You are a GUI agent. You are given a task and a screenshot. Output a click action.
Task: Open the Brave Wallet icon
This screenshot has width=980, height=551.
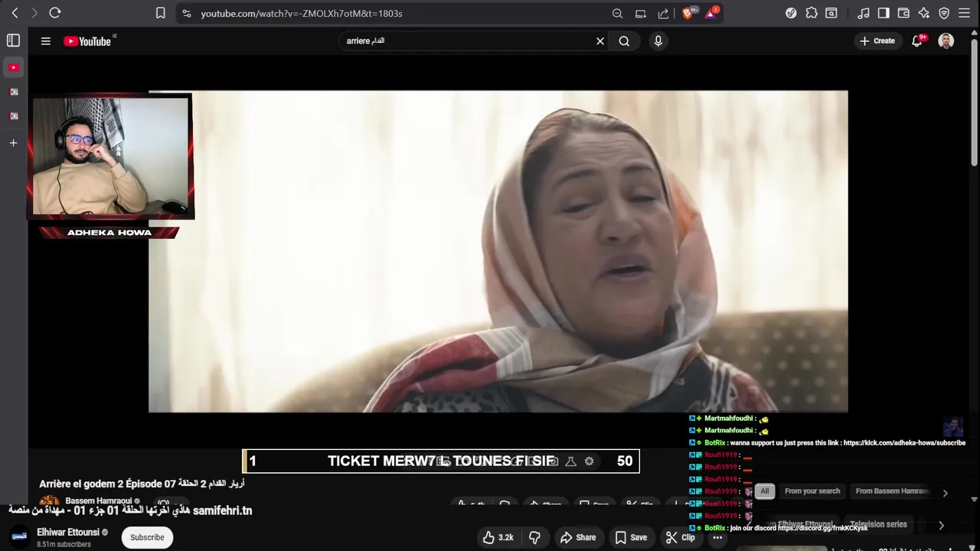(903, 13)
